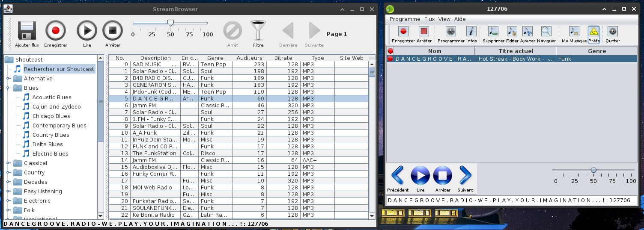Show stream Infos icon

tap(471, 31)
